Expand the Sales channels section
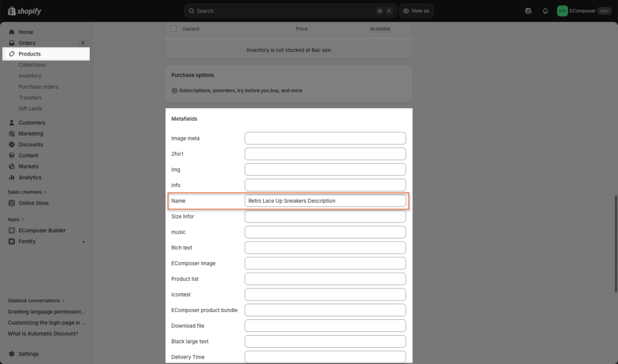 pyautogui.click(x=45, y=192)
